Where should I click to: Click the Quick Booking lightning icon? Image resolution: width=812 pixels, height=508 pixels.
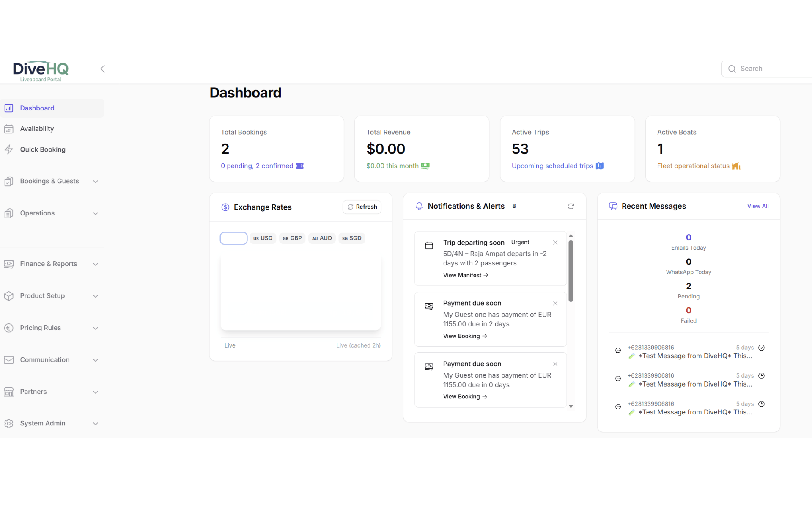tap(9, 149)
